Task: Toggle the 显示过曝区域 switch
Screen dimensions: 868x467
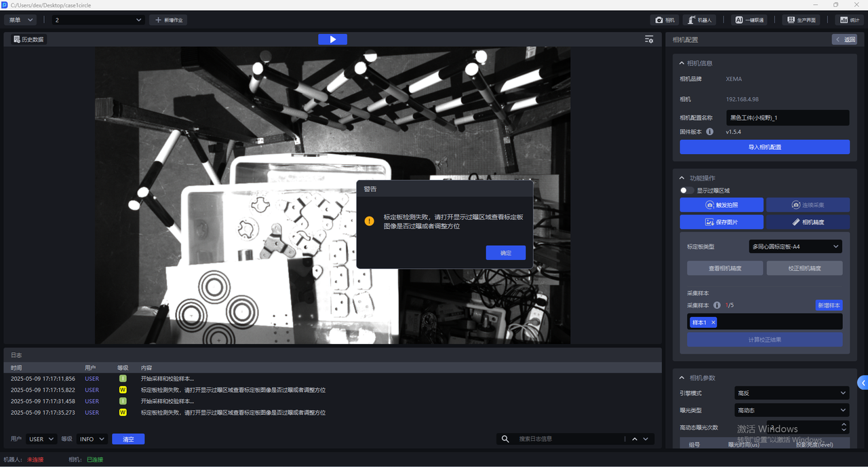Action: [687, 191]
